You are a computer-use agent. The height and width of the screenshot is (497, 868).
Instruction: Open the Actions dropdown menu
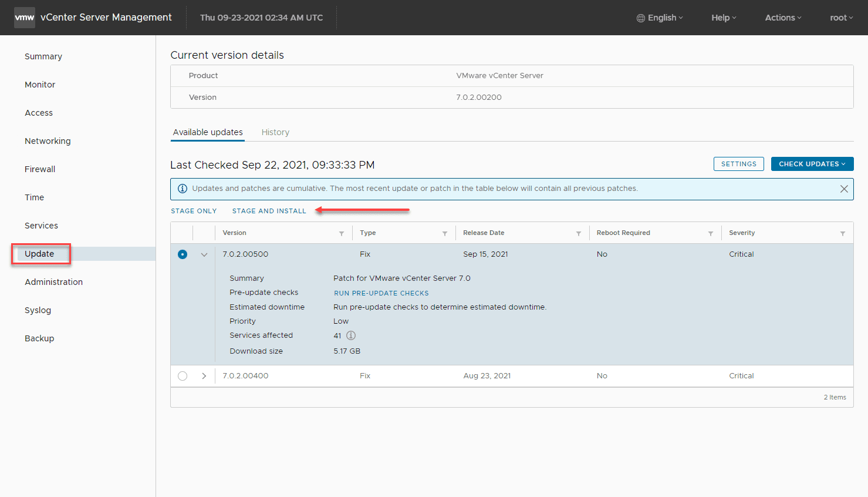pyautogui.click(x=783, y=18)
